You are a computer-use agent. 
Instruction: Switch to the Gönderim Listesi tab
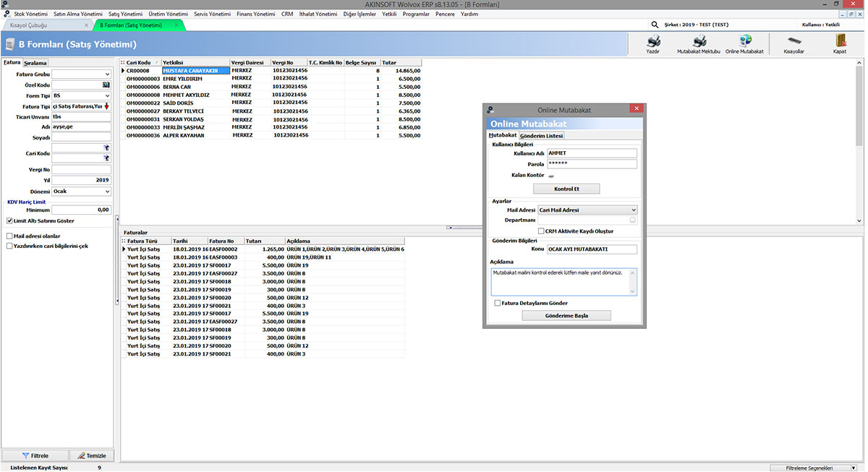tap(542, 136)
